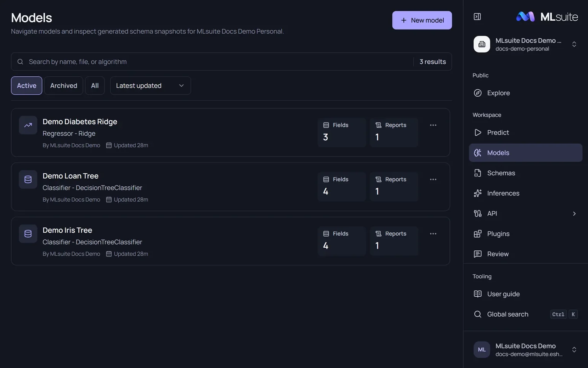Expand the user account menu chevrons
Screen dimensions: 588x368
point(574,350)
